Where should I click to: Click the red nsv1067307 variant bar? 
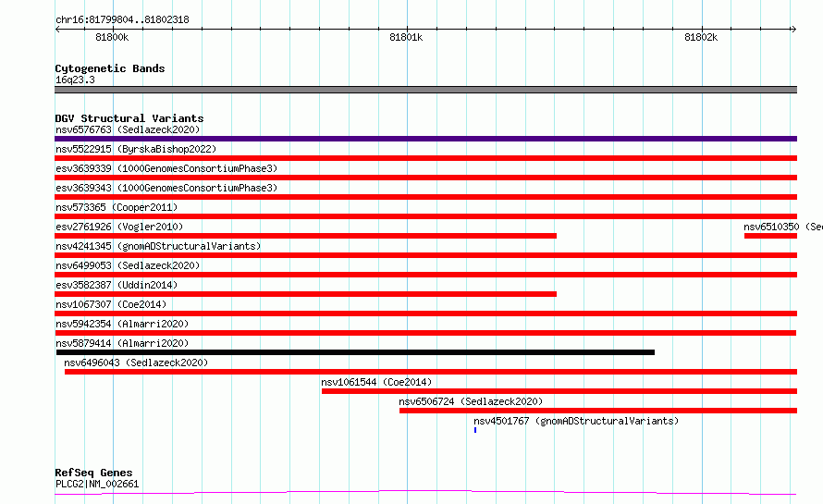click(x=425, y=313)
